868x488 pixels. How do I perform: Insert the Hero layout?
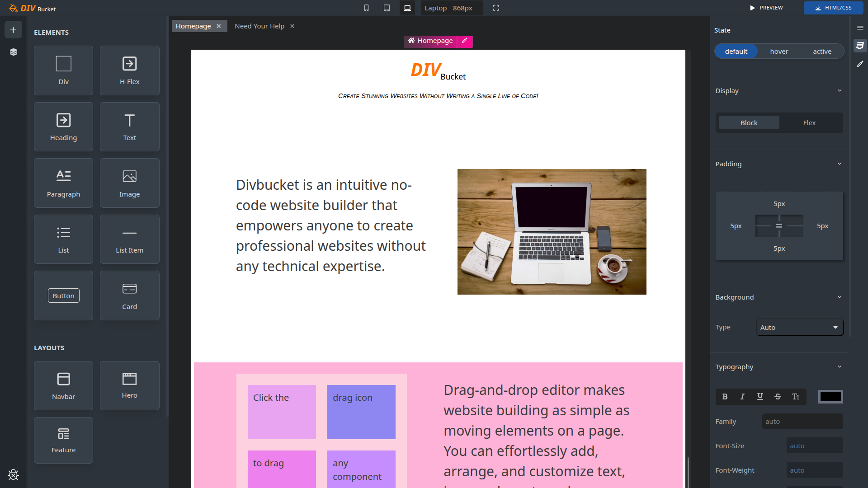point(130,385)
